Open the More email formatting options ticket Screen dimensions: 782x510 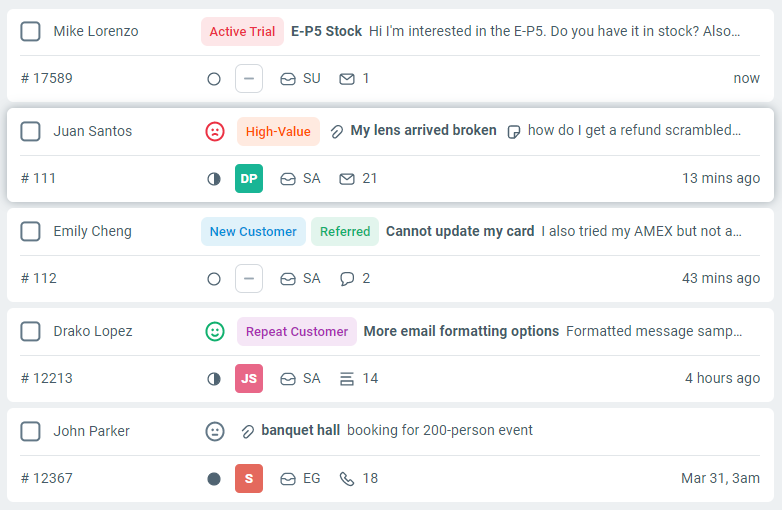click(x=461, y=331)
